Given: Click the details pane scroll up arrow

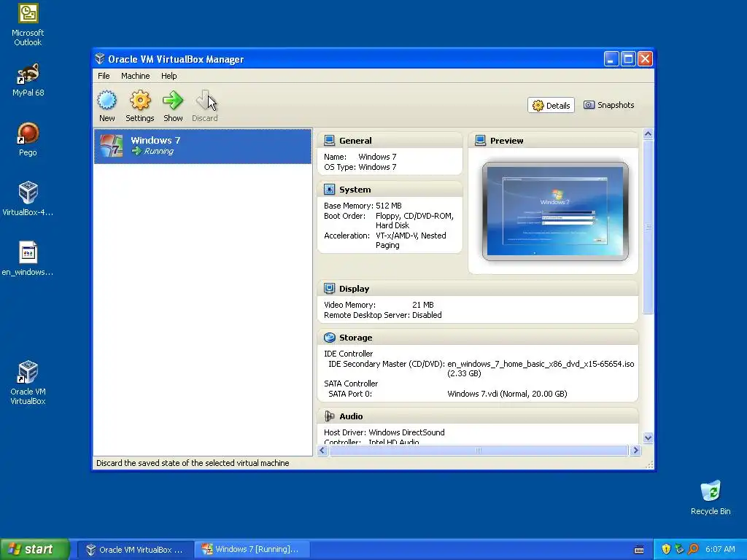Looking at the screenshot, I should point(648,134).
